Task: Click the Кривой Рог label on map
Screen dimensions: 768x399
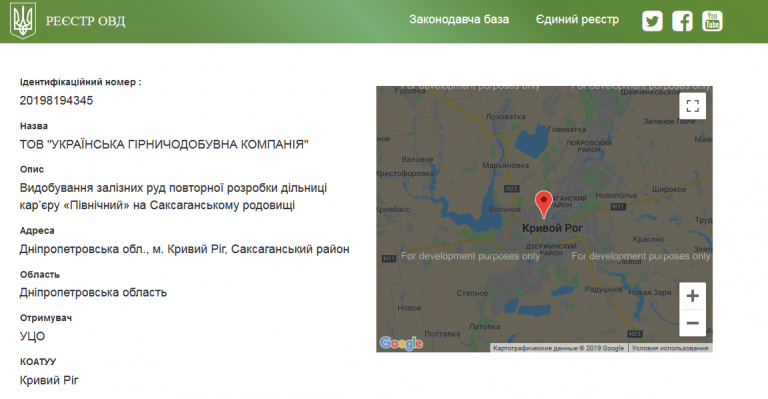Action: [552, 228]
